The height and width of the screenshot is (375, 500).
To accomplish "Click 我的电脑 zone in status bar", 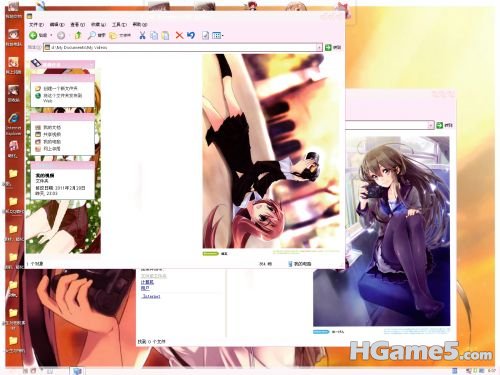I will (x=299, y=264).
